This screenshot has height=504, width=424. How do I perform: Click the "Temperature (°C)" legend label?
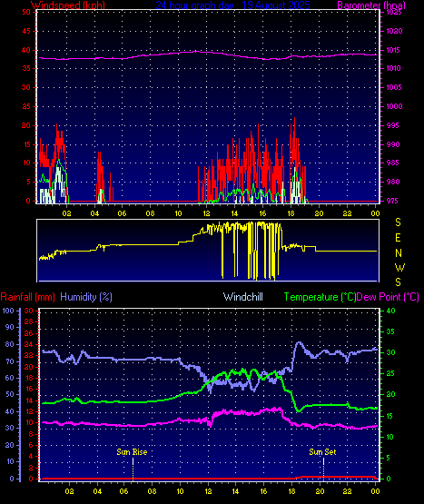pyautogui.click(x=320, y=297)
